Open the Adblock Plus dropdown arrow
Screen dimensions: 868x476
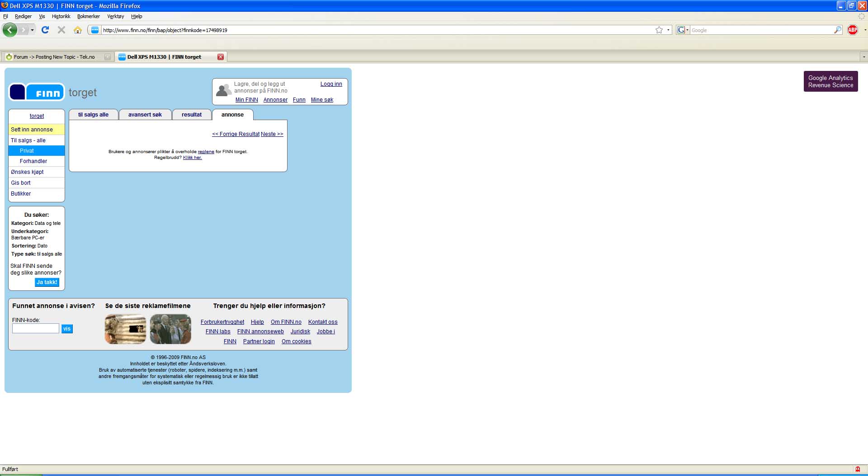tap(865, 30)
